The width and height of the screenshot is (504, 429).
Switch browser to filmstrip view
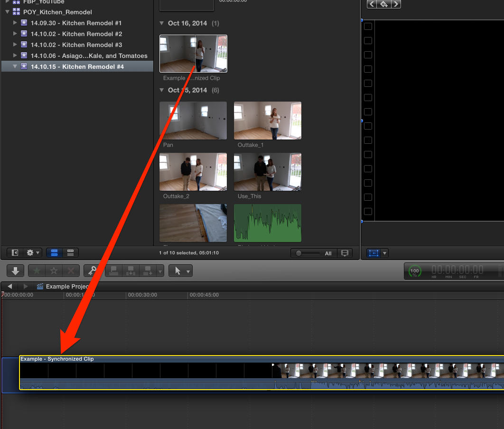pos(54,253)
